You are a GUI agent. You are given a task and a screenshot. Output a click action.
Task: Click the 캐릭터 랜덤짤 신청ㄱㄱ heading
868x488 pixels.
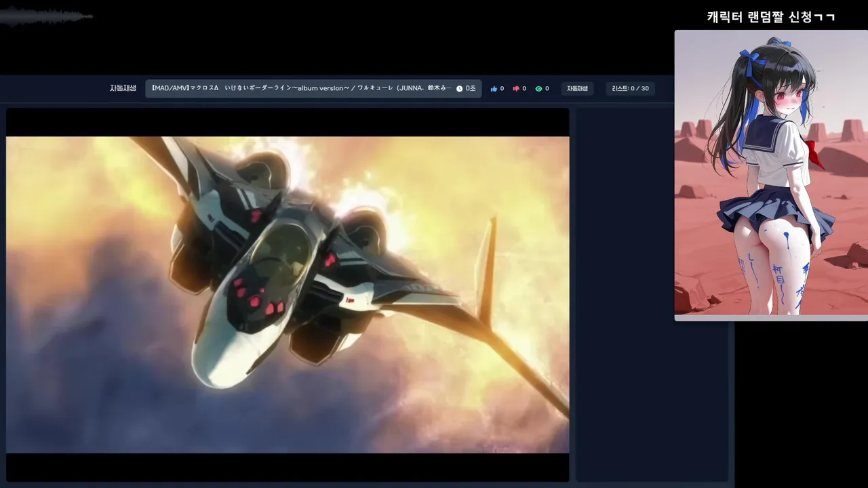pos(771,17)
